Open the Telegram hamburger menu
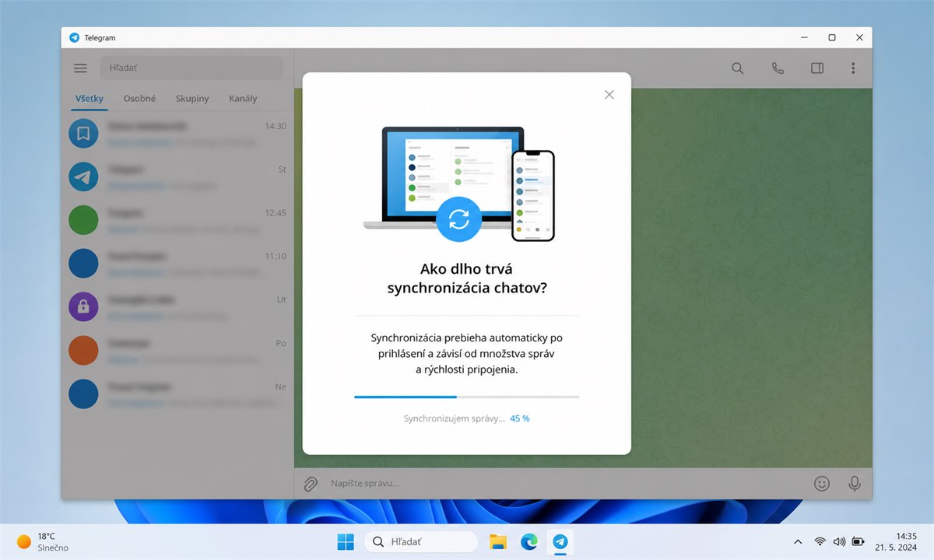 [80, 68]
